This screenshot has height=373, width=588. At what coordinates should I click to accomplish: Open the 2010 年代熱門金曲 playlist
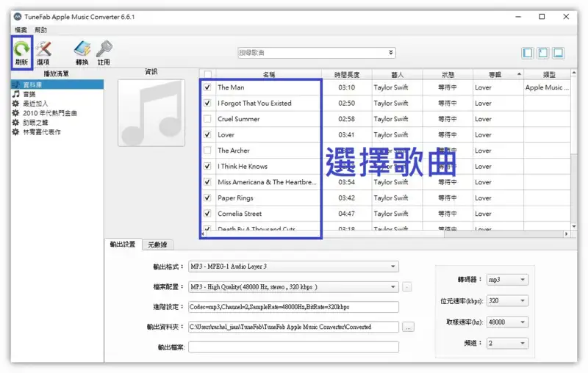click(50, 113)
